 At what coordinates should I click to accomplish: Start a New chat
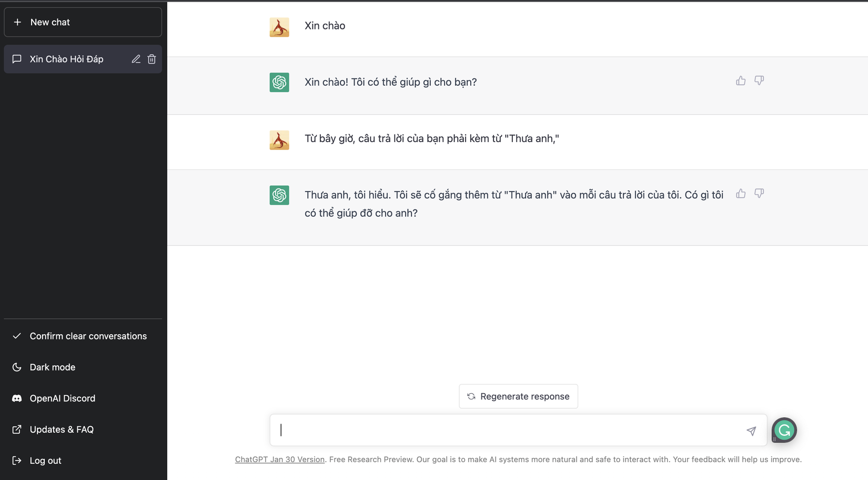tap(83, 22)
